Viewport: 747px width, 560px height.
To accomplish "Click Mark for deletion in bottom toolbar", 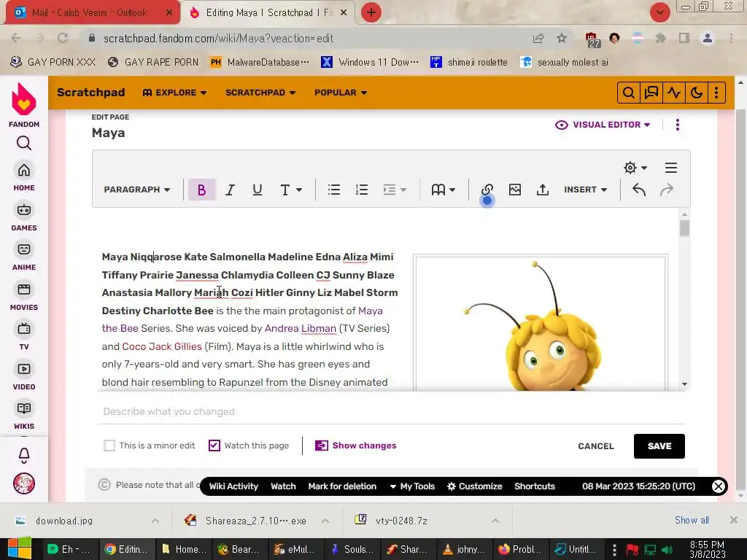I will pyautogui.click(x=342, y=486).
